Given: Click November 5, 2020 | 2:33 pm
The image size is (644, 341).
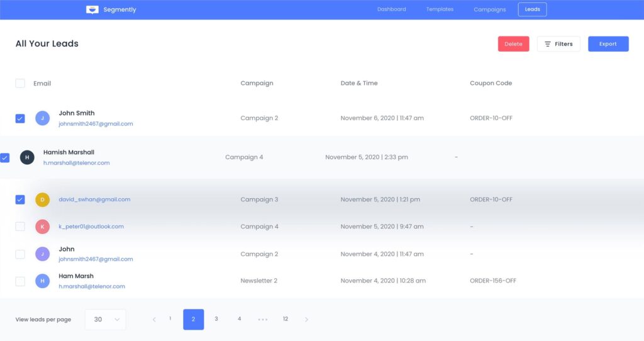Looking at the screenshot, I should pos(367,157).
